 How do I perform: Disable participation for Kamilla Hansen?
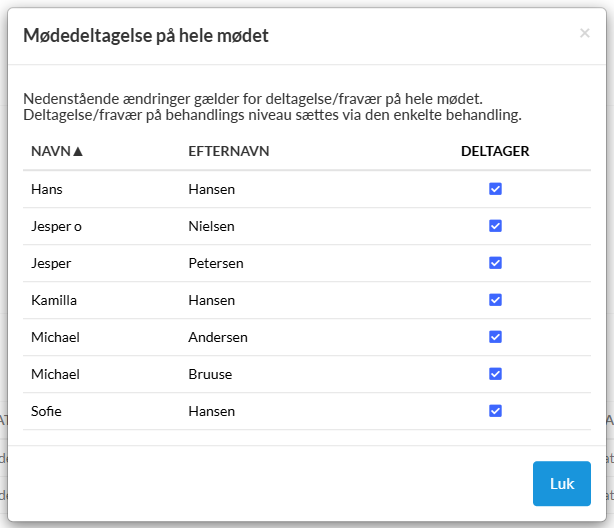coord(495,300)
